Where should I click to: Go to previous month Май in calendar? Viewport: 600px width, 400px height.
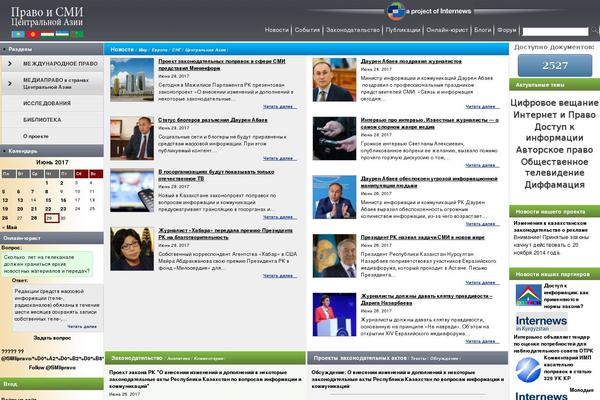(x=10, y=227)
